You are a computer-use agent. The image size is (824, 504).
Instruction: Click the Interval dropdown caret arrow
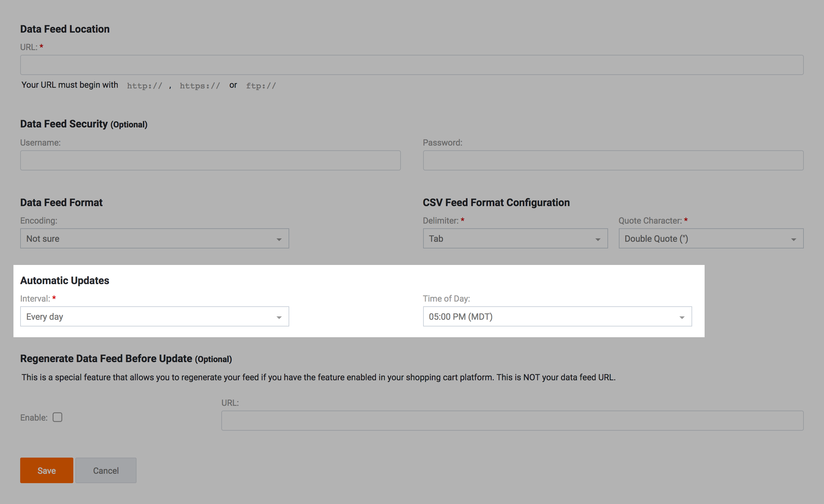(279, 317)
